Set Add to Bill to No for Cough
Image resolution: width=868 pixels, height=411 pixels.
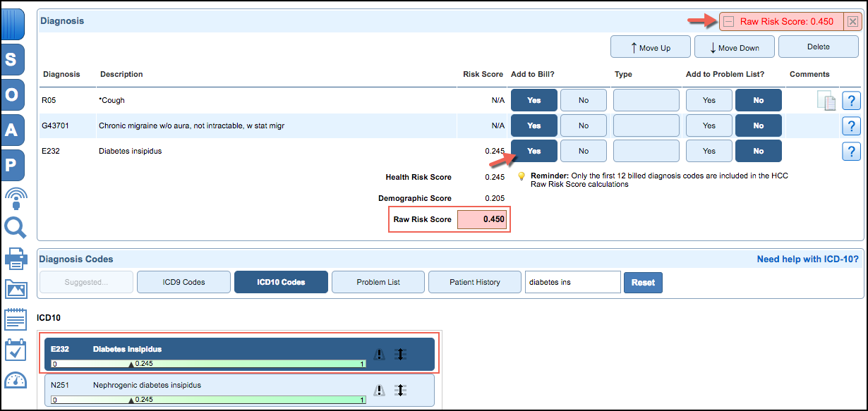583,100
